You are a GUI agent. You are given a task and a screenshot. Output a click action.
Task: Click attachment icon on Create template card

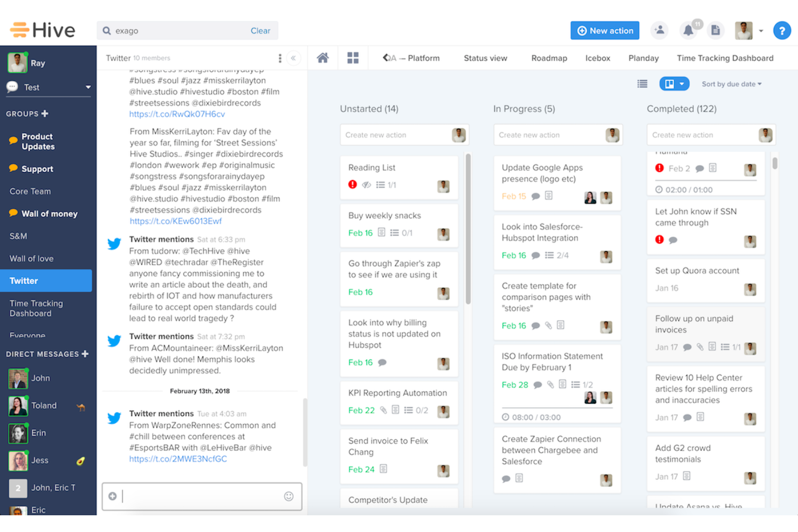(548, 326)
